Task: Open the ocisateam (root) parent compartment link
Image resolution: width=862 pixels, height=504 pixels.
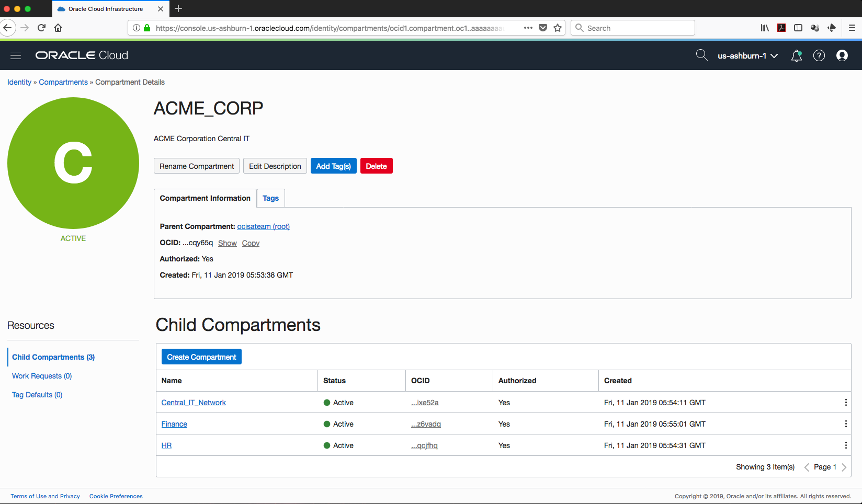Action: click(x=264, y=226)
